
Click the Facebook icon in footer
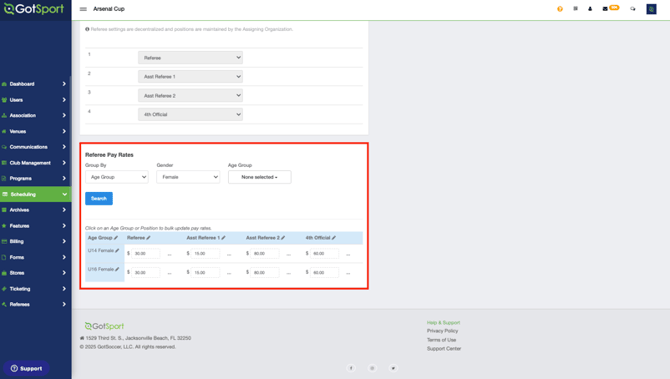(351, 368)
